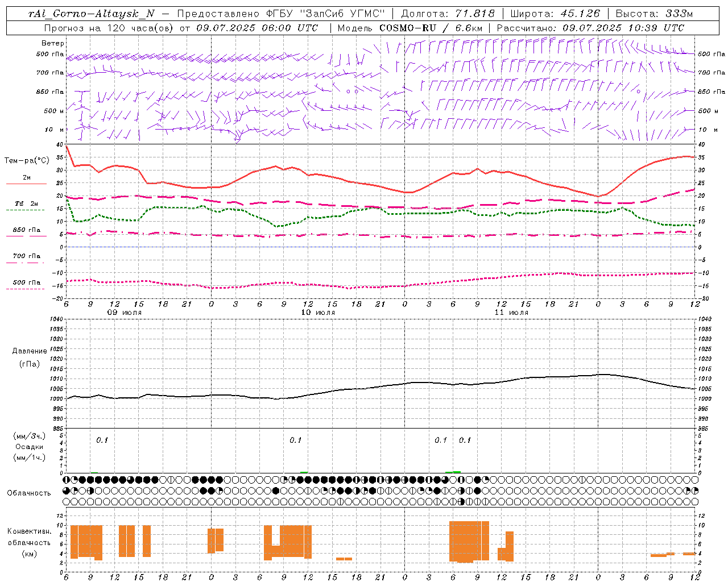This screenshot has width=728, height=582.
Task: Click the dotted line sample under 500 гПа legend
Action: tap(25, 289)
